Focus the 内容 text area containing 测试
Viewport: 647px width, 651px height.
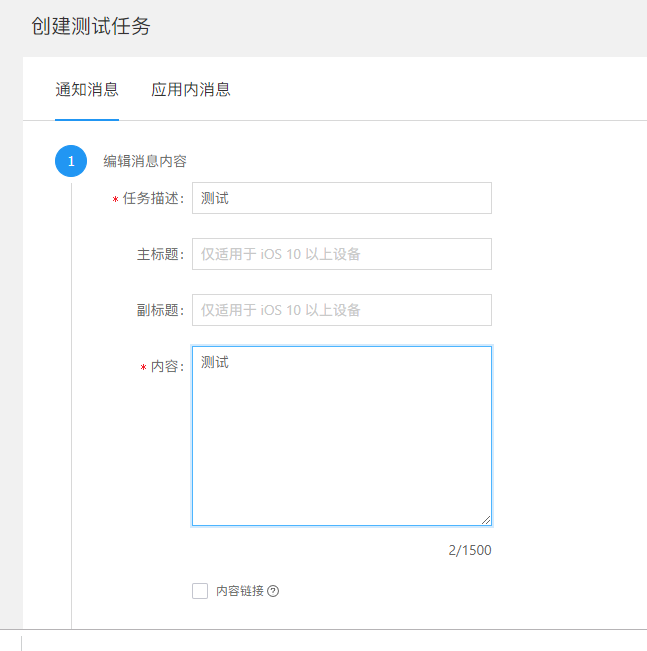(x=342, y=436)
